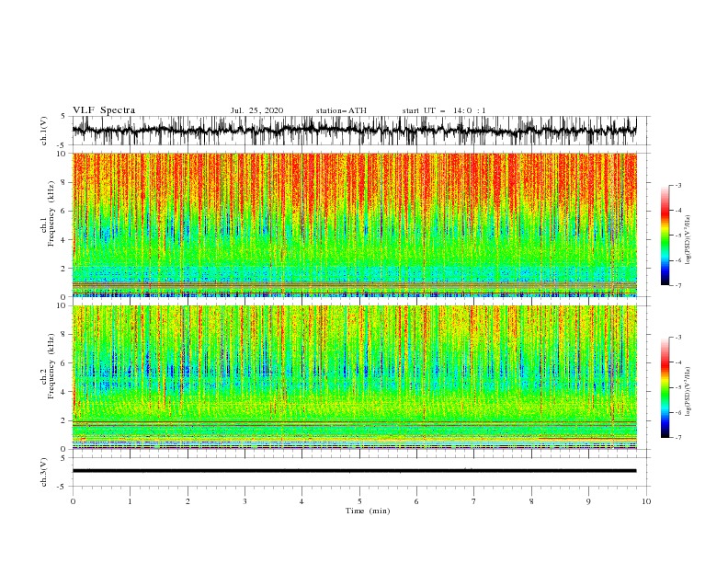Click the "ch.3(V)" axis label

(44, 472)
